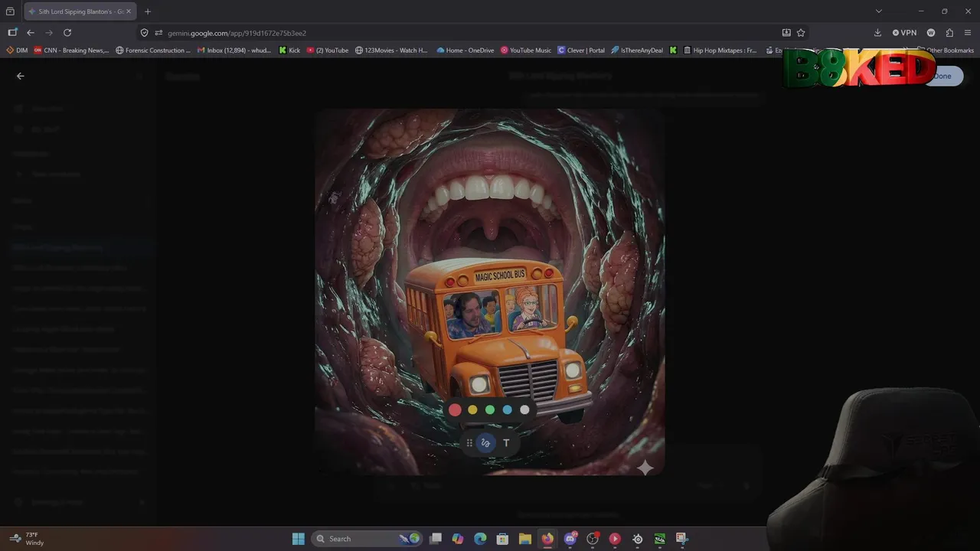Open the (2) YouTube bookmark
980x551 pixels.
(328, 51)
